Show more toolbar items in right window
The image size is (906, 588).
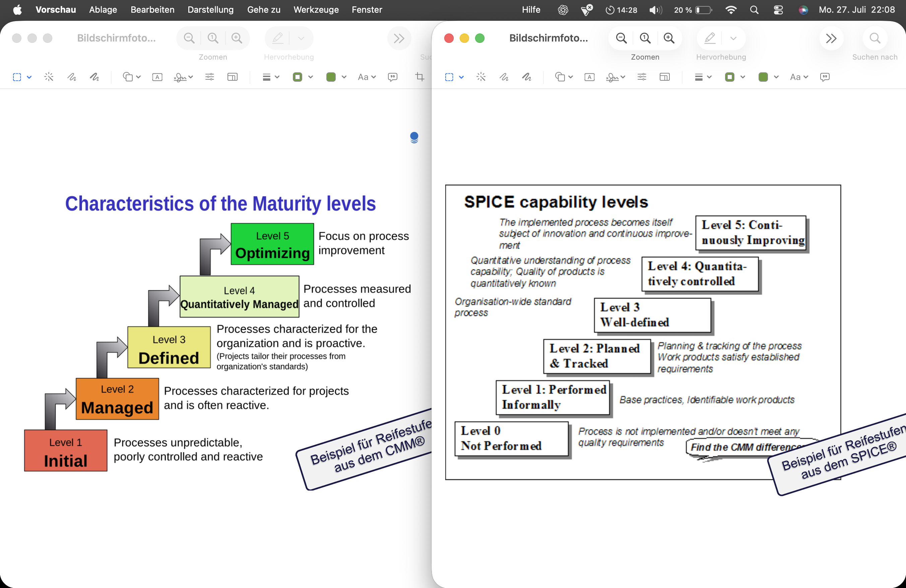point(831,38)
